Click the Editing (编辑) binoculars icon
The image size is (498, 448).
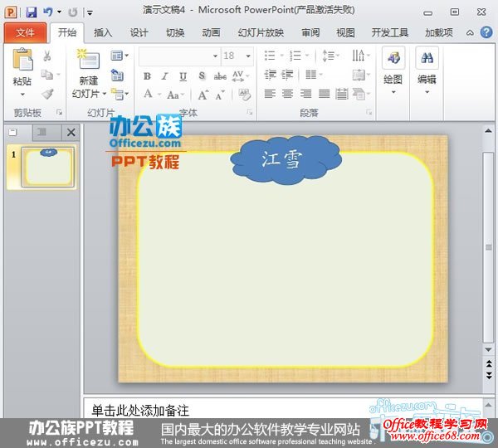coord(427,60)
